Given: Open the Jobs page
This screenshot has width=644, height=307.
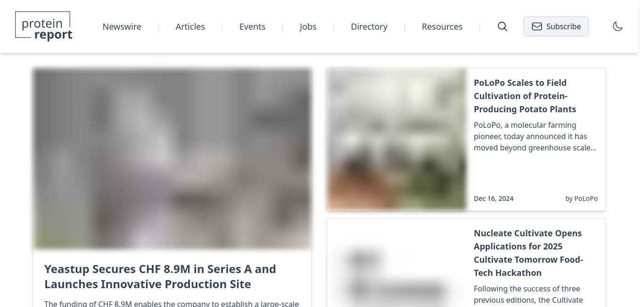Looking at the screenshot, I should click(x=308, y=27).
